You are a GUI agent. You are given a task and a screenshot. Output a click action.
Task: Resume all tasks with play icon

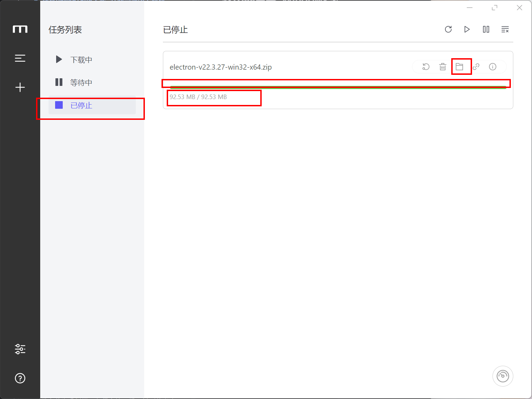467,29
